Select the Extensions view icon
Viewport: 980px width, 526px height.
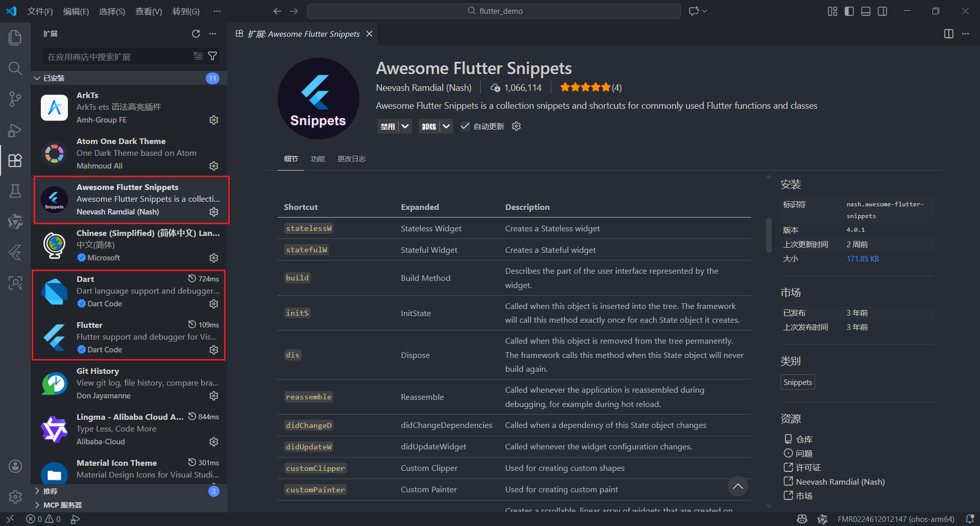pos(15,160)
